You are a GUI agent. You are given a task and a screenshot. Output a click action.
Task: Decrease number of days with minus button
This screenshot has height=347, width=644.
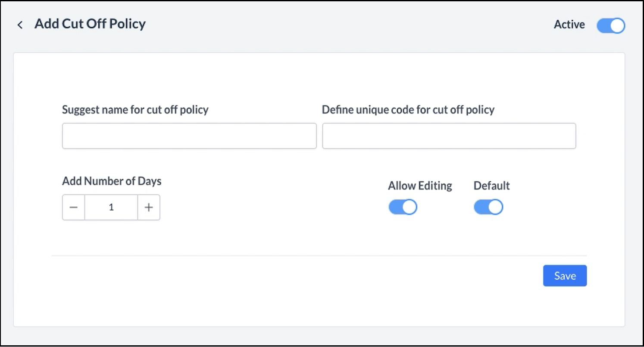pyautogui.click(x=74, y=208)
